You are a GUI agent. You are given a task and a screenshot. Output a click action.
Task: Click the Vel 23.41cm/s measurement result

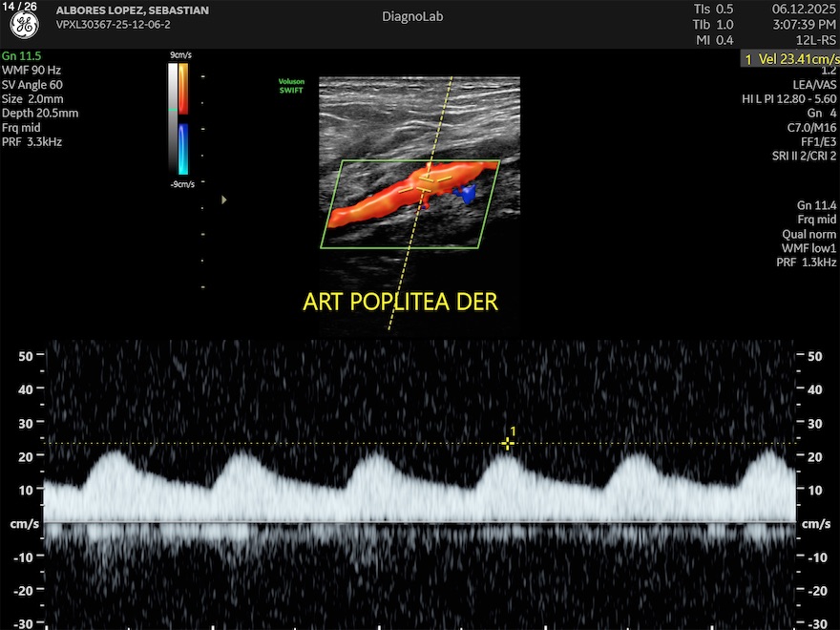tap(789, 59)
